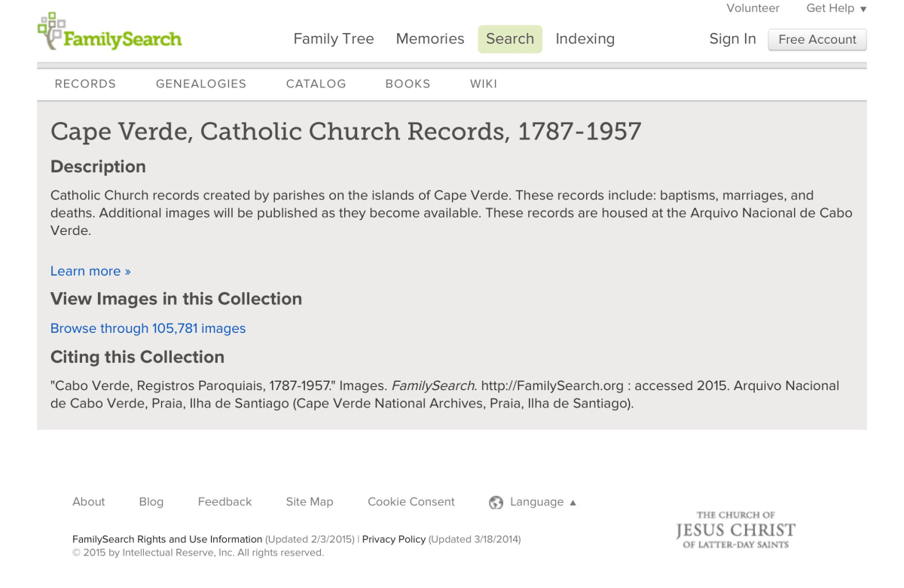904x588 pixels.
Task: Expand the Get Help dropdown
Action: point(831,8)
